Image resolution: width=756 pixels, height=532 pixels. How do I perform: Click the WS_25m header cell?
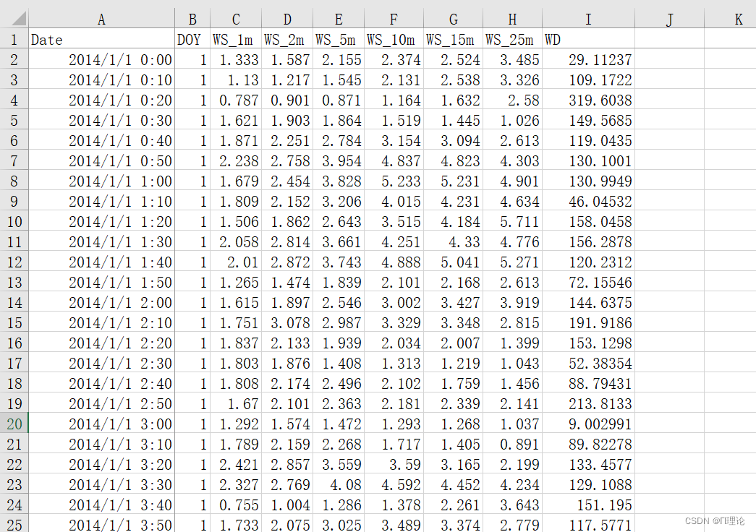pyautogui.click(x=511, y=40)
